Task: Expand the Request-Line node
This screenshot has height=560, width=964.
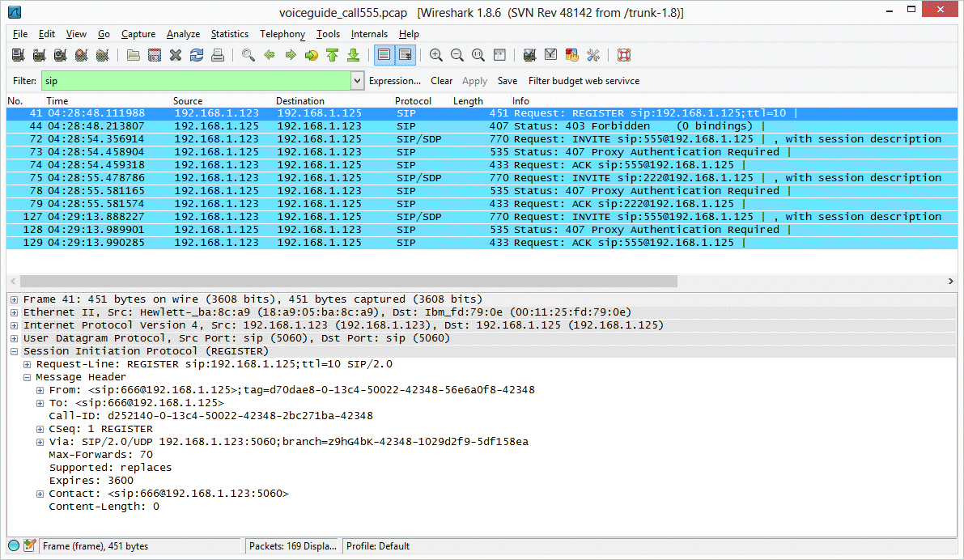Action: click(x=27, y=364)
